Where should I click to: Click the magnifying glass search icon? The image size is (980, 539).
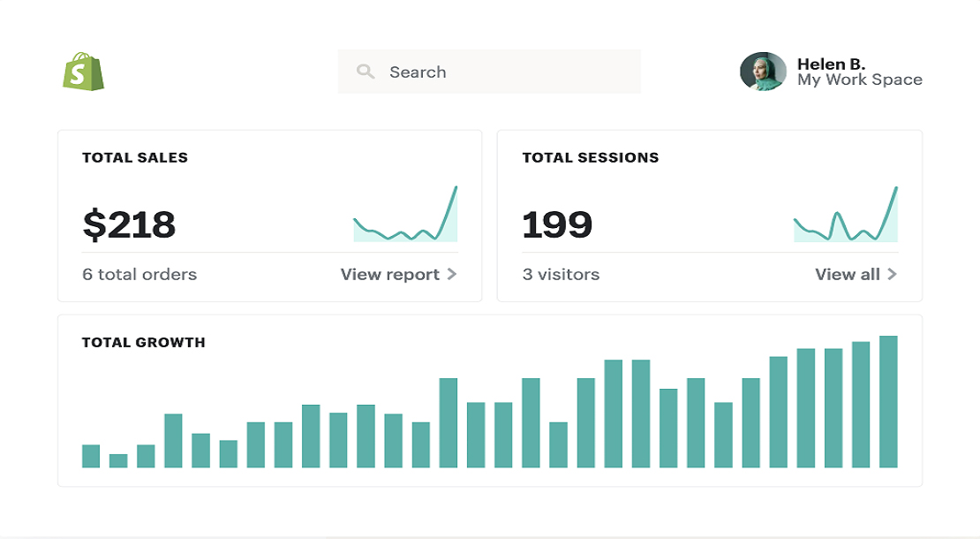pyautogui.click(x=366, y=72)
